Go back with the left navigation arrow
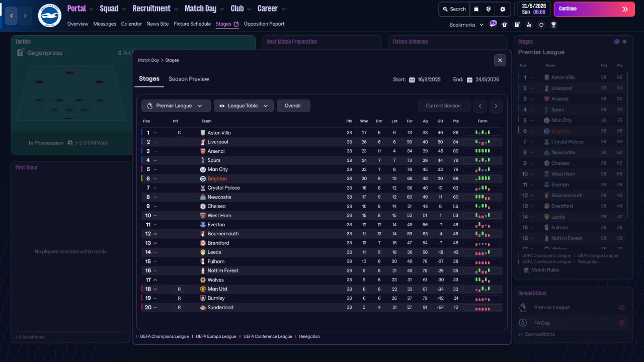The width and height of the screenshot is (644, 362). pyautogui.click(x=11, y=16)
